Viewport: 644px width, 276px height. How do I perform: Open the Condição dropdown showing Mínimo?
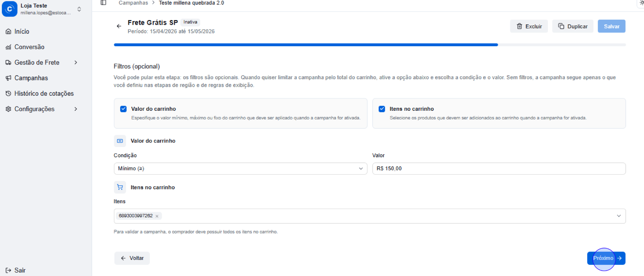pos(240,168)
